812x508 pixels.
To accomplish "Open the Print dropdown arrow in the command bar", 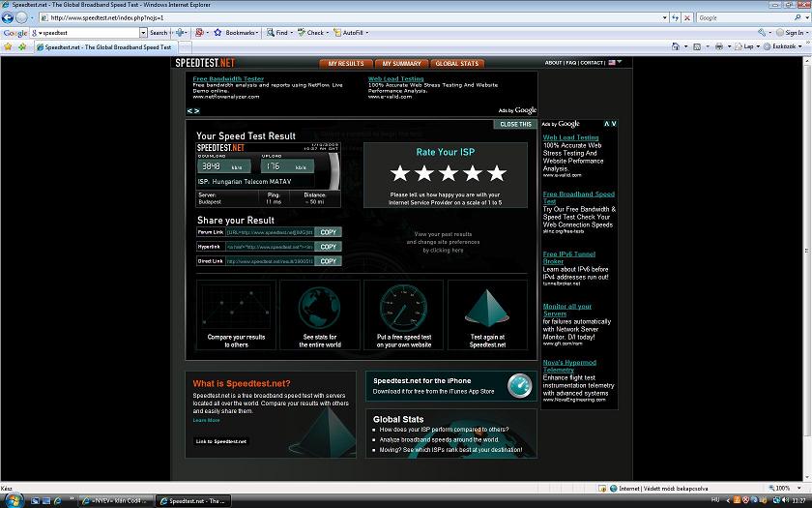I will (729, 46).
